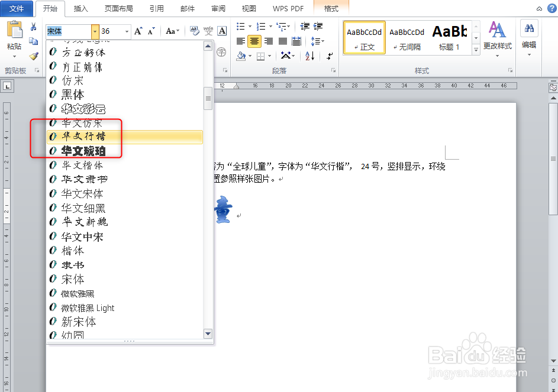558x392 pixels.
Task: Apply Character Border with the boxed A icon
Action: point(221,30)
